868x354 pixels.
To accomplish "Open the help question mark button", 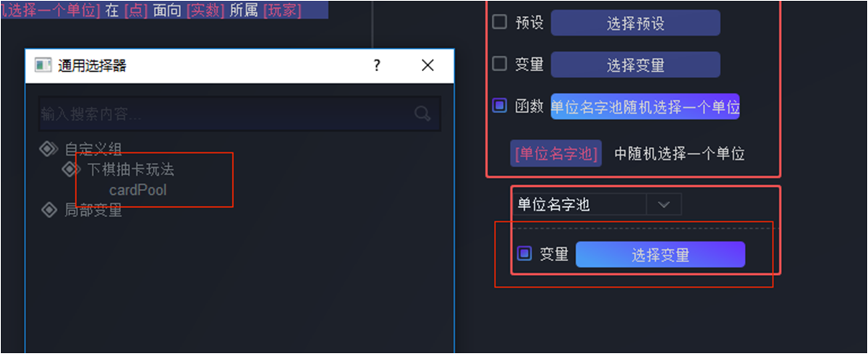I will point(376,66).
